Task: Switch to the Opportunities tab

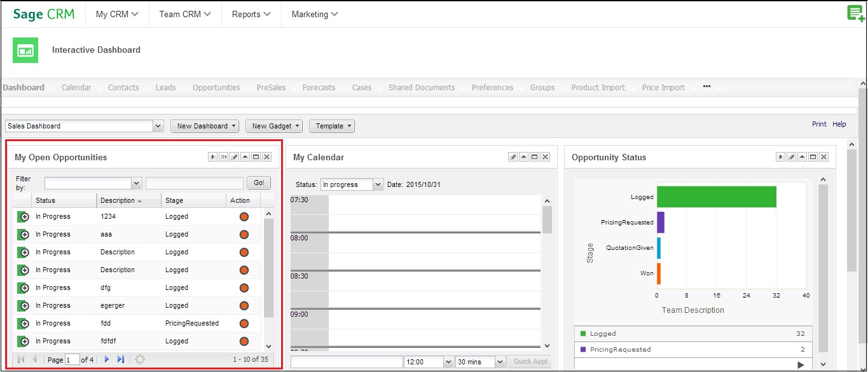Action: pyautogui.click(x=216, y=88)
